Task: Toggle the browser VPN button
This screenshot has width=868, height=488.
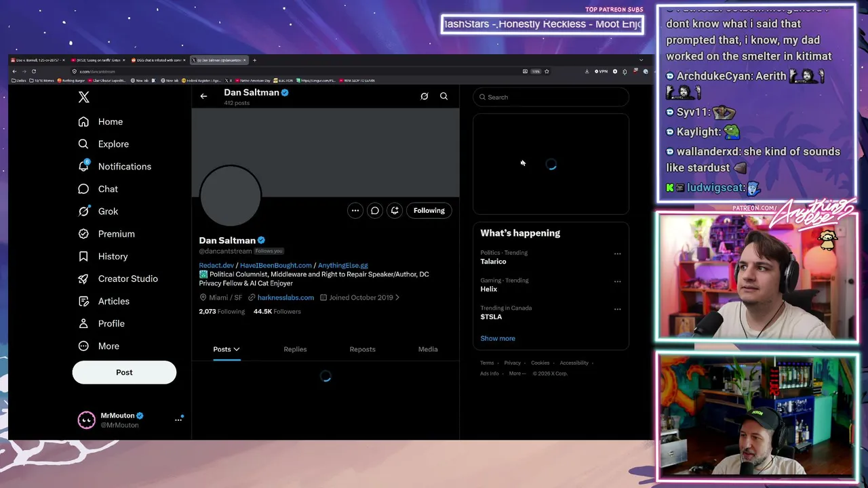Action: pyautogui.click(x=601, y=71)
